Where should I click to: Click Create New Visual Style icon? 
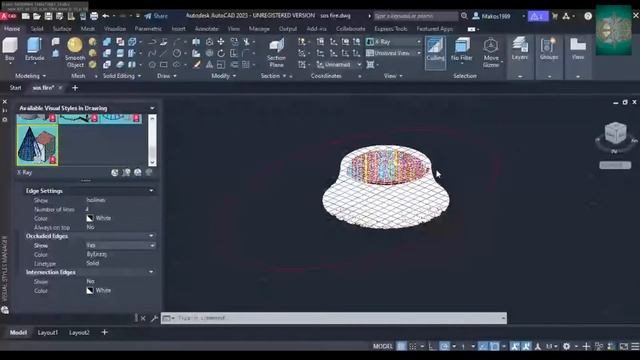click(115, 173)
